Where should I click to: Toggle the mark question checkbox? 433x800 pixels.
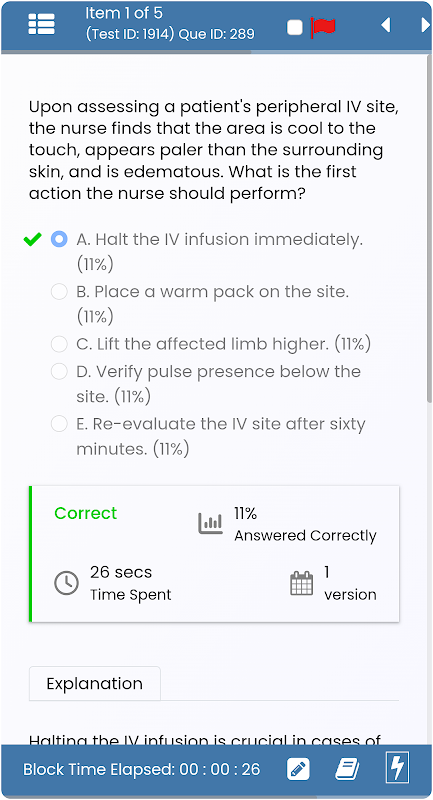295,28
